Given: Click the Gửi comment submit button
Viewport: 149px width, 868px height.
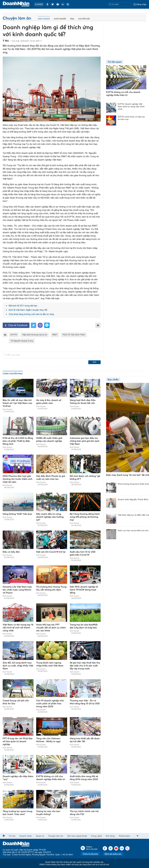Looking at the screenshot, I should point(94,362).
